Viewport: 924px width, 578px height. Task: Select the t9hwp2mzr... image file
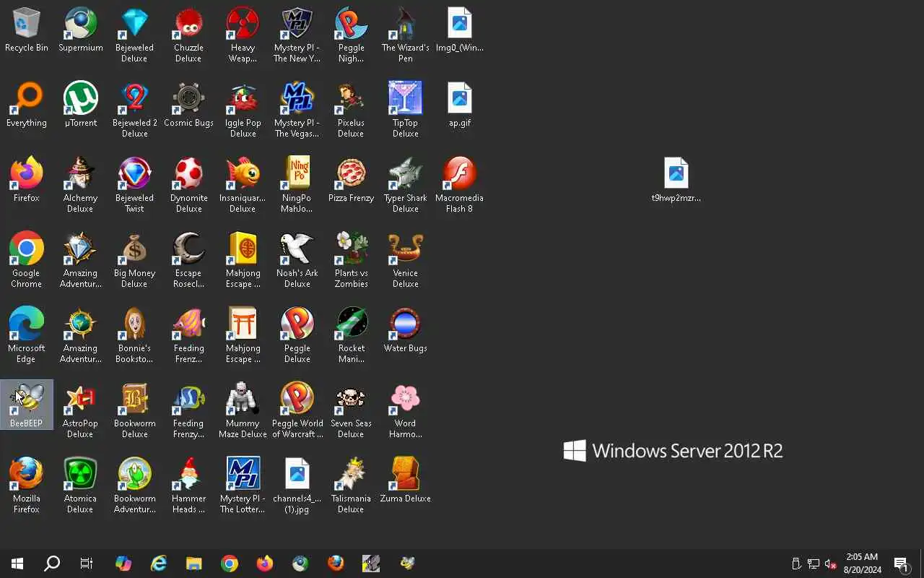pos(676,181)
